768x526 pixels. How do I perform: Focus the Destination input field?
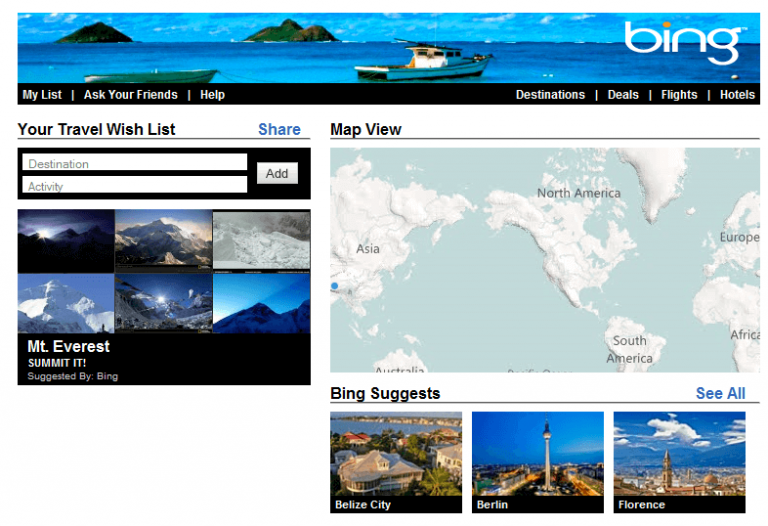135,163
